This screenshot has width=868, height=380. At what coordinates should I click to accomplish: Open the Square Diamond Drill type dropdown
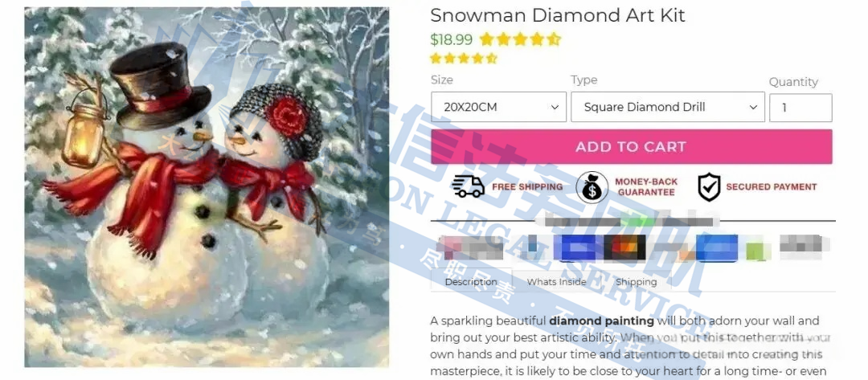point(668,107)
